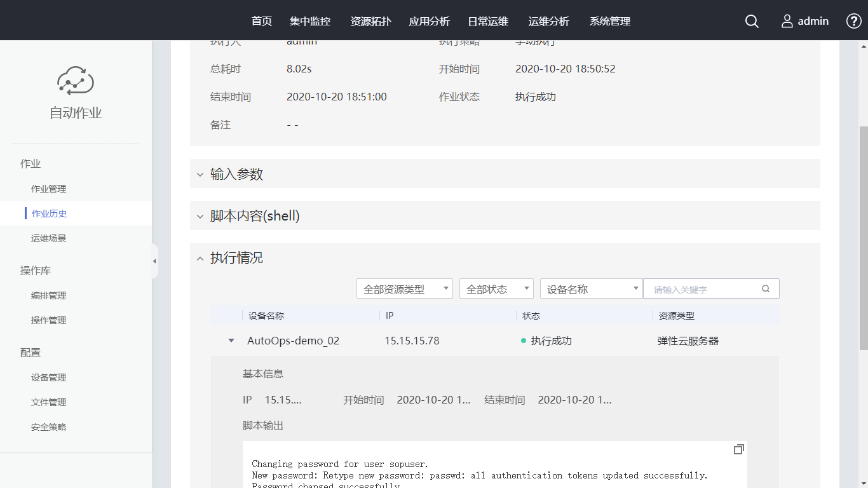Click the search magnifier icon in top bar
This screenshot has width=868, height=488.
pos(752,21)
